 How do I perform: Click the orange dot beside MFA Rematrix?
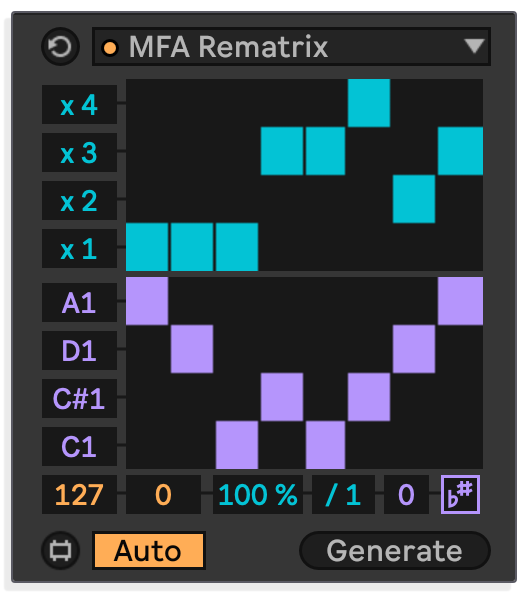(x=110, y=48)
